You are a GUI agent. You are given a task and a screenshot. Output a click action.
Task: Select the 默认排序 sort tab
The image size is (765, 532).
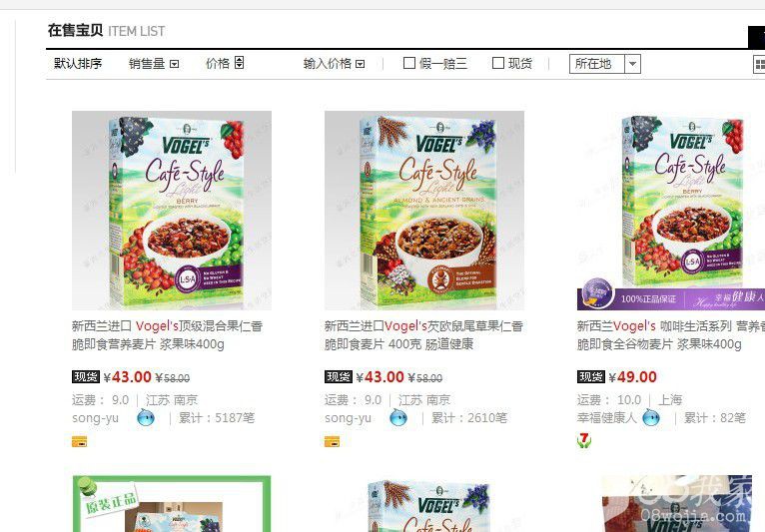tap(78, 64)
